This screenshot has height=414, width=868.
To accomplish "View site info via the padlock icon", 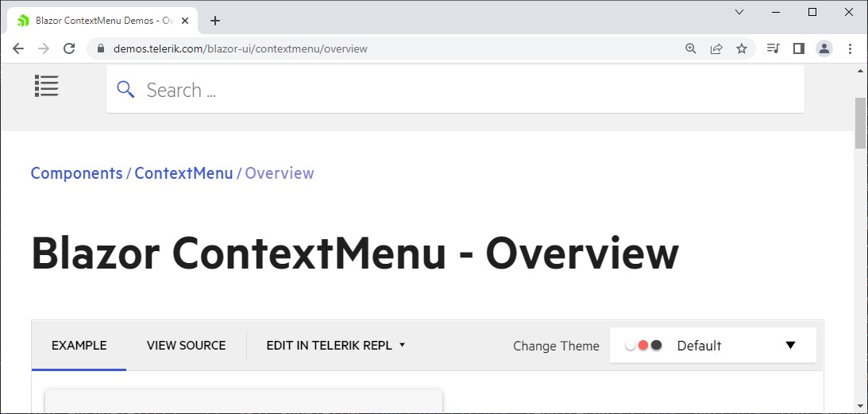I will tap(101, 48).
